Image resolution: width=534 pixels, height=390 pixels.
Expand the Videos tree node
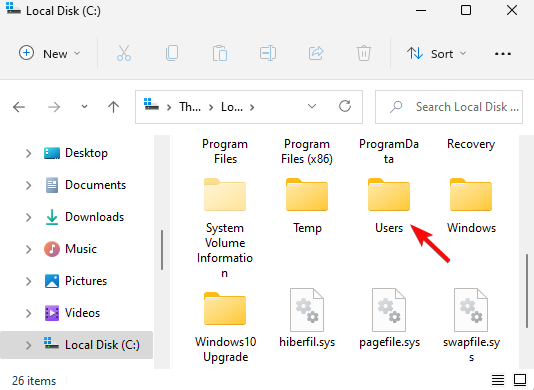29,314
